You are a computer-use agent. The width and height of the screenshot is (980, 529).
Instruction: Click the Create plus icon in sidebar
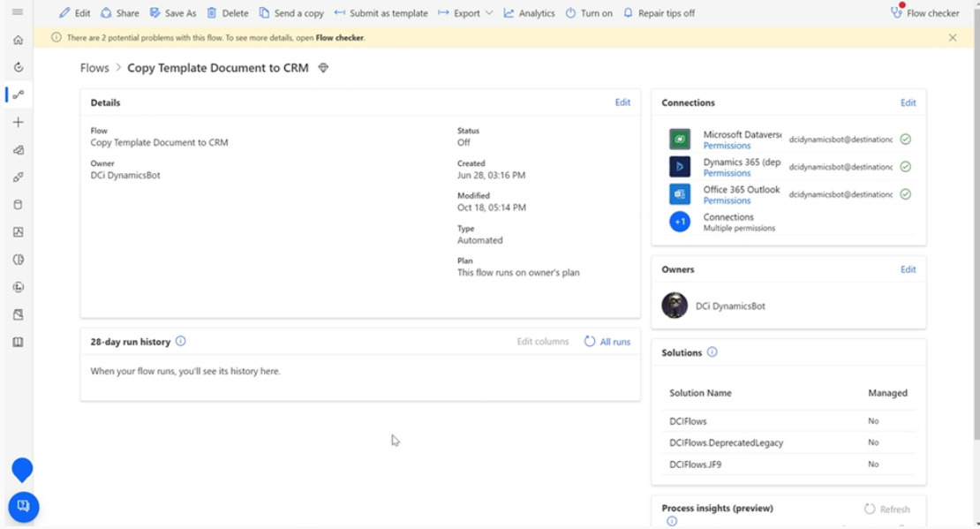point(19,123)
